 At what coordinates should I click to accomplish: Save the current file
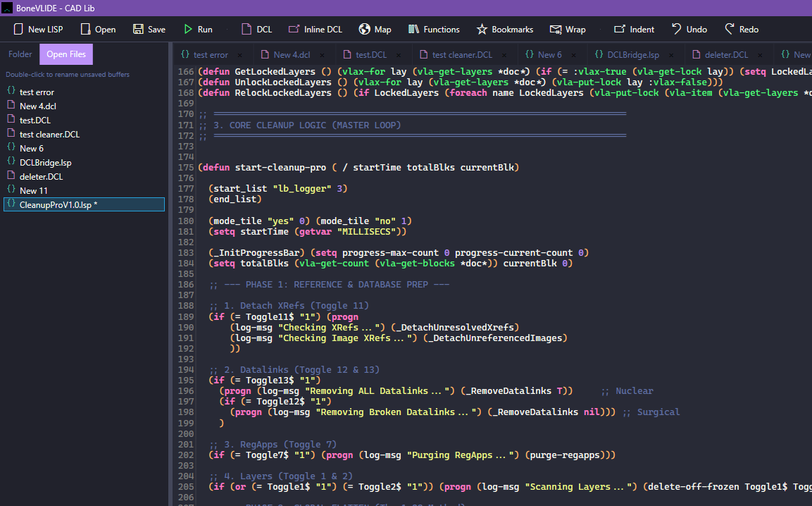(149, 30)
